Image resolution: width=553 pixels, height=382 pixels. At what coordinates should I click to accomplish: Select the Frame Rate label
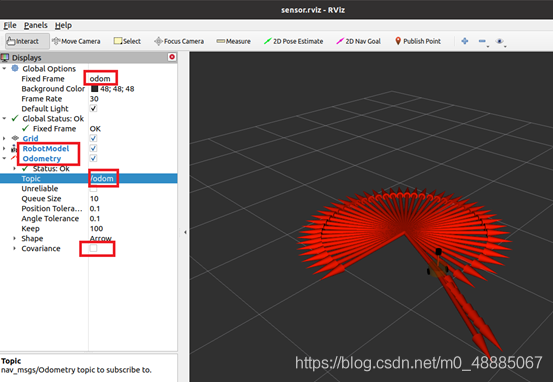click(x=42, y=99)
